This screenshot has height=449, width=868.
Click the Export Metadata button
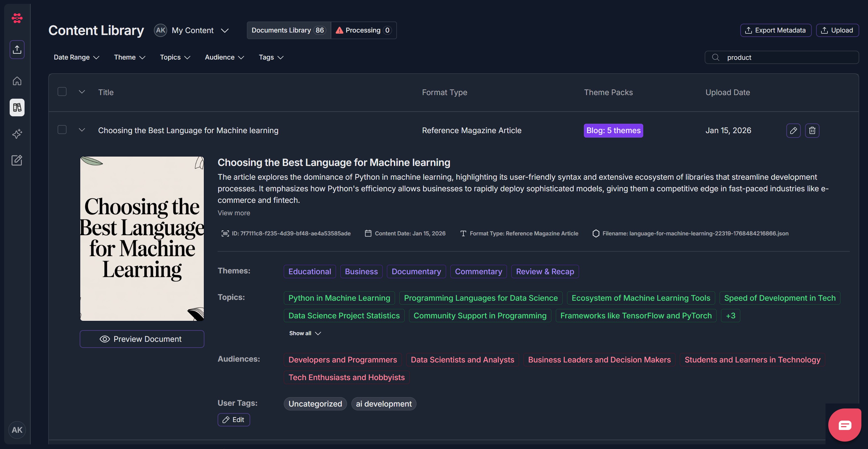coord(775,30)
